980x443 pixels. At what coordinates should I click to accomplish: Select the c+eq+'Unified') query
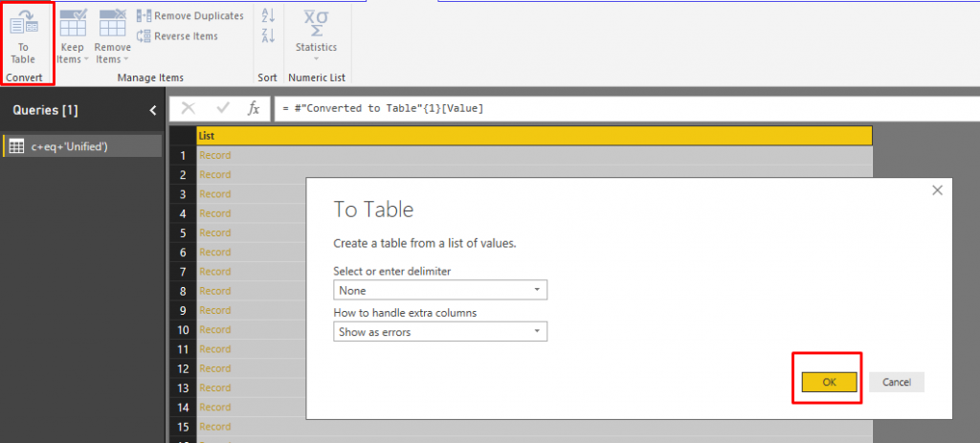tap(82, 146)
